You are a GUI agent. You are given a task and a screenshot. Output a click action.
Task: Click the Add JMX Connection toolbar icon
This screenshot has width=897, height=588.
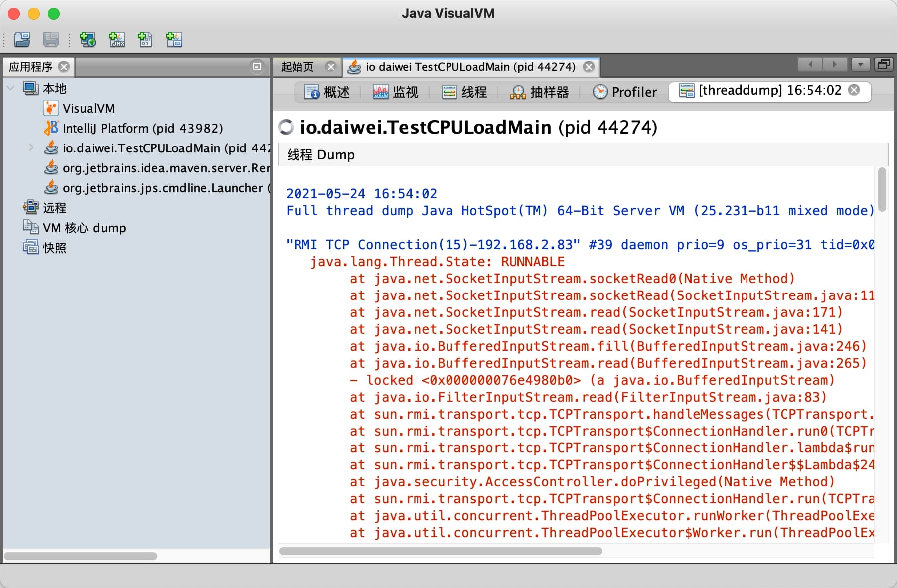tap(117, 39)
